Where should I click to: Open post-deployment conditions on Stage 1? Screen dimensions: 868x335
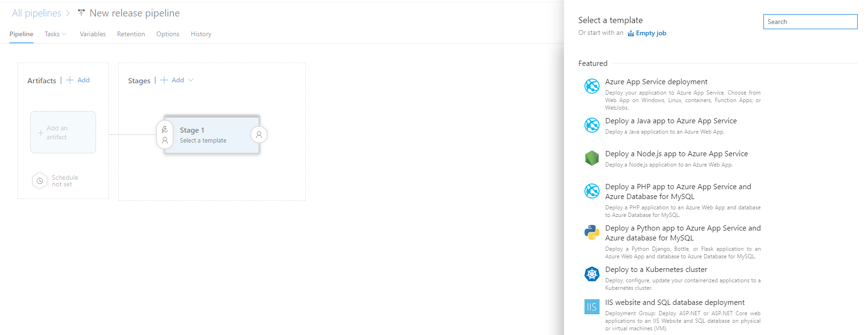(259, 135)
